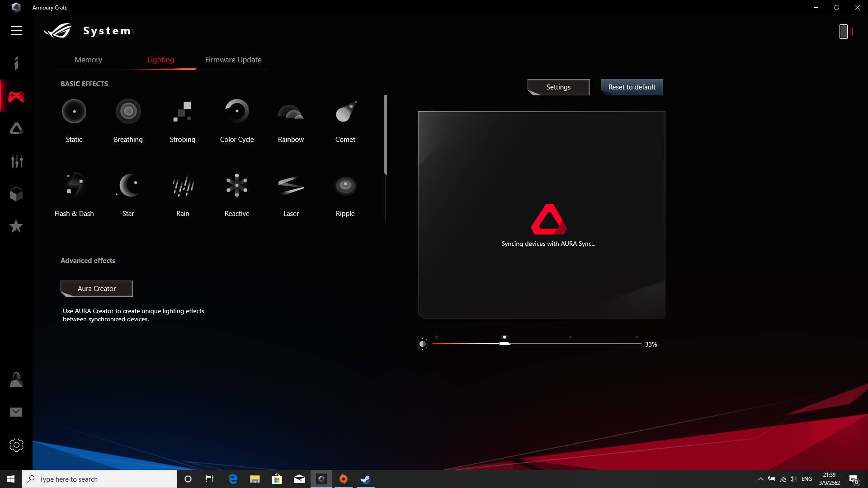This screenshot has width=868, height=488.
Task: Open the star Featured sidebar icon
Action: tap(16, 226)
